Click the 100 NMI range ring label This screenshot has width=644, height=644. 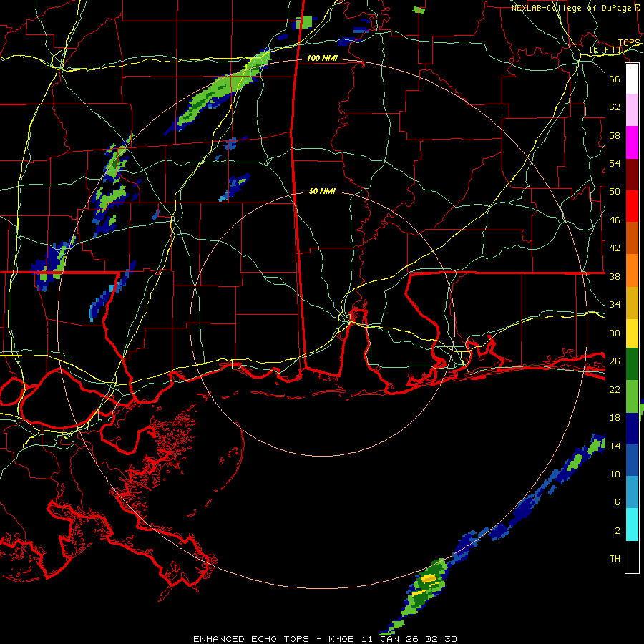322,59
